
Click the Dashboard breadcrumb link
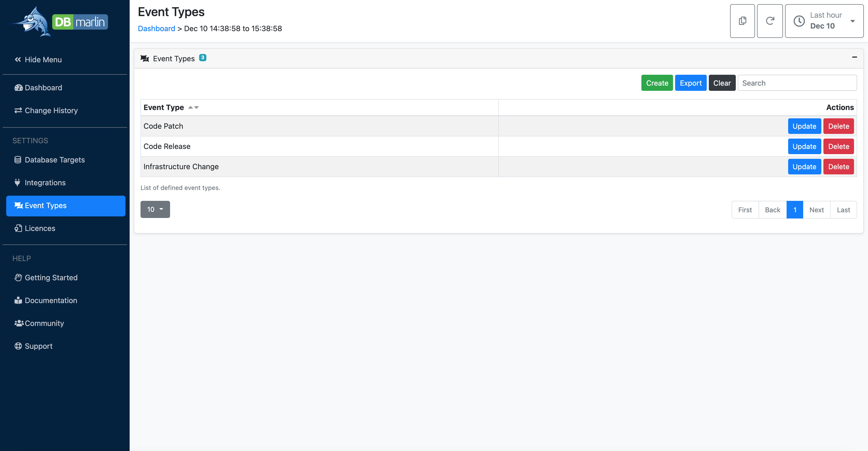pyautogui.click(x=156, y=29)
